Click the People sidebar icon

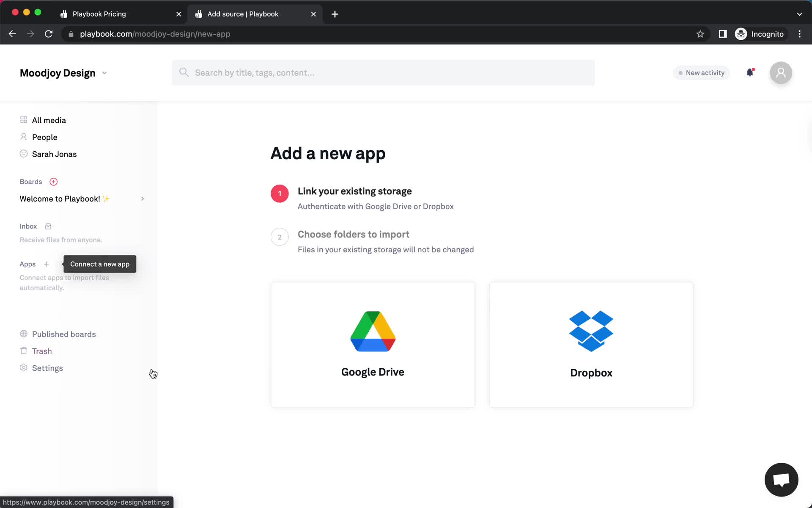click(x=23, y=136)
